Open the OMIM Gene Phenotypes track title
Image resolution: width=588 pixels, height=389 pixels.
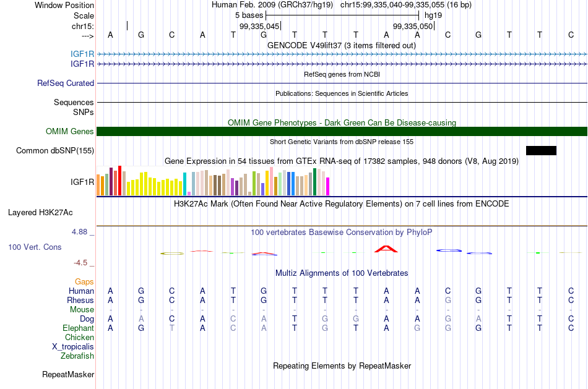[x=342, y=123]
